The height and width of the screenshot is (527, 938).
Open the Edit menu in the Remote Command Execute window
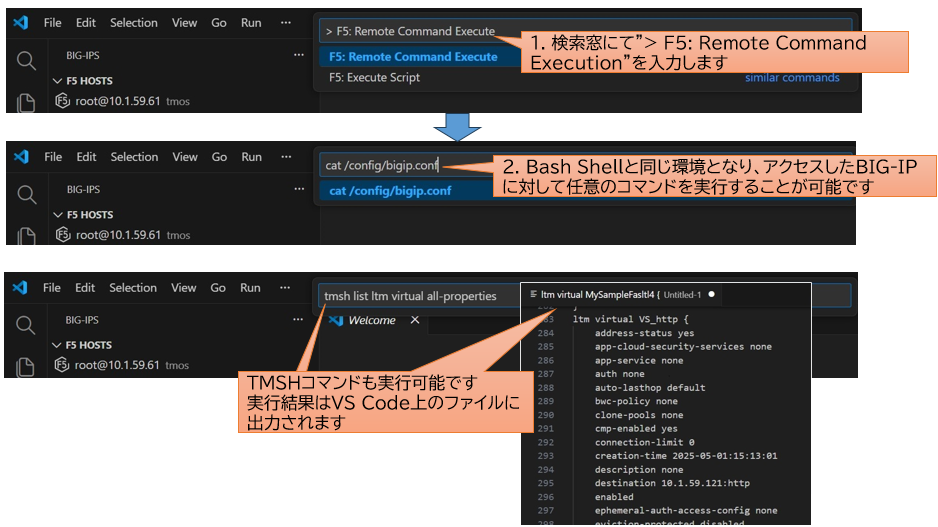tap(86, 23)
